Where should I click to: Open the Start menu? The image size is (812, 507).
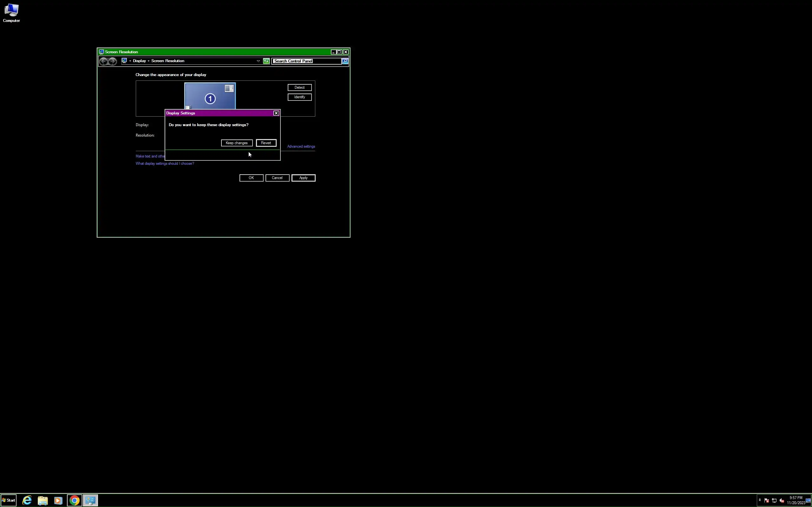click(x=9, y=500)
